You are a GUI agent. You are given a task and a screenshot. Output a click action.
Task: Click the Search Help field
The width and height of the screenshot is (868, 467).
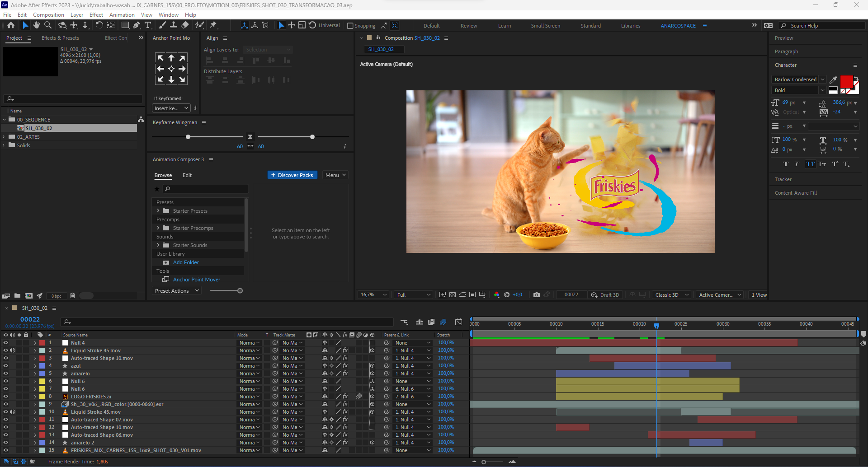(821, 26)
